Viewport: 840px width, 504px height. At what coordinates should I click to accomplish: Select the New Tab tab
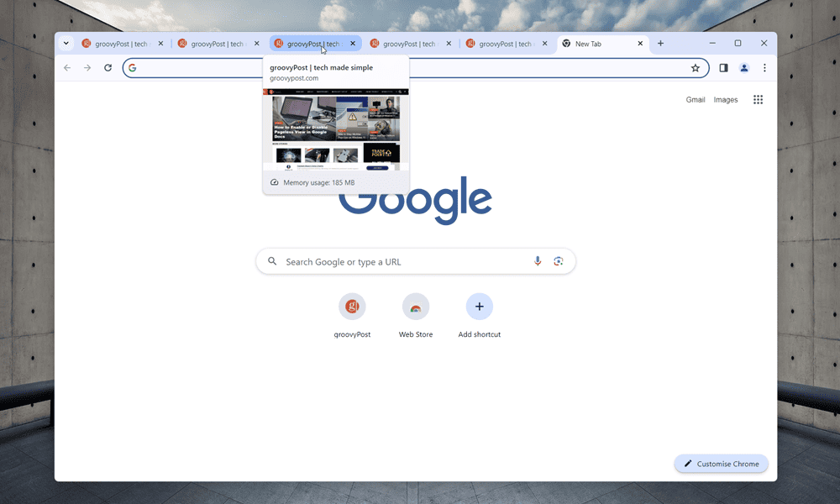point(603,44)
